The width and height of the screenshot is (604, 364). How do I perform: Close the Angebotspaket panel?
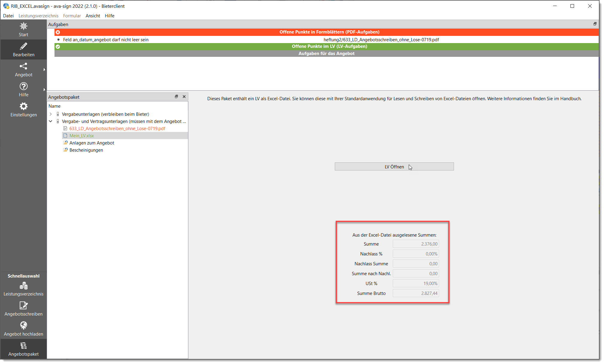[x=184, y=96]
